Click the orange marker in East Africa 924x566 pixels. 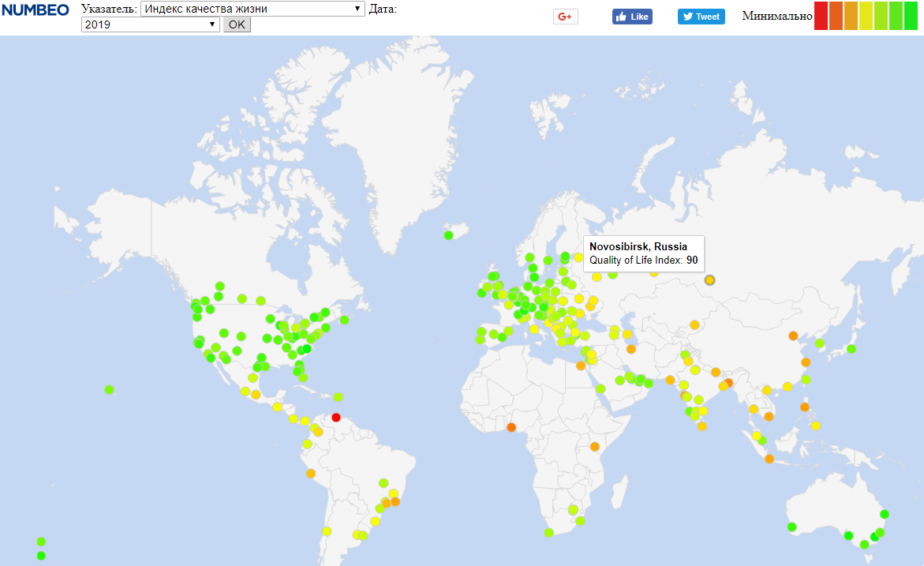coord(595,447)
